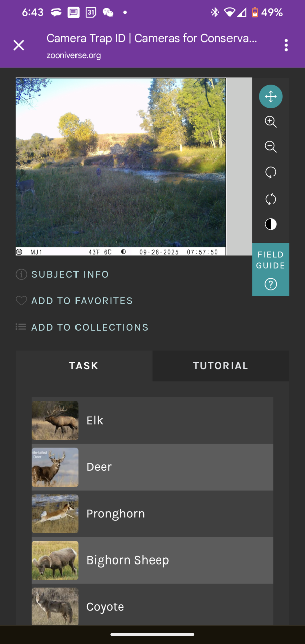The width and height of the screenshot is (305, 644).
Task: Choose Elk as the species
Action: (152, 421)
